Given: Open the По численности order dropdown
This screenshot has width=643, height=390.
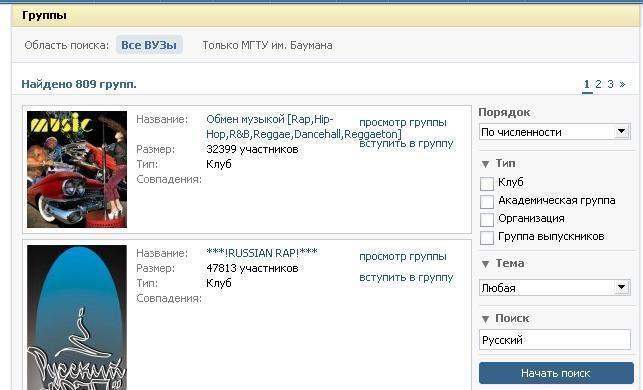Looking at the screenshot, I should [554, 132].
